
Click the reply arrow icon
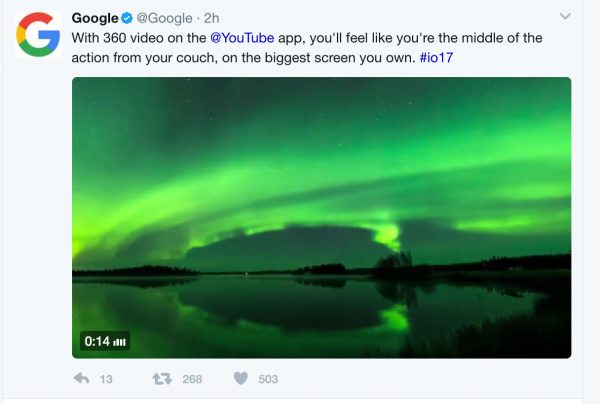(81, 378)
